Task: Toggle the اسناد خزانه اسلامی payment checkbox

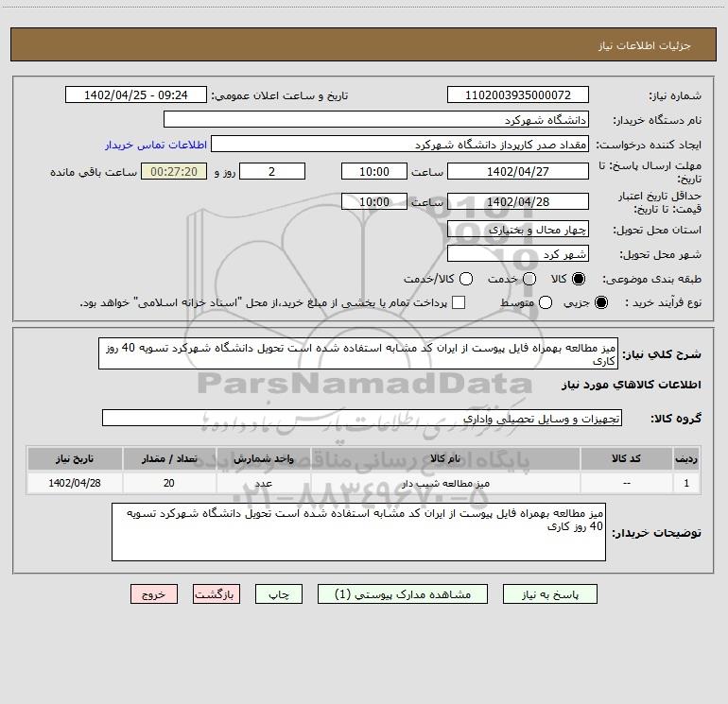Action: pyautogui.click(x=459, y=302)
